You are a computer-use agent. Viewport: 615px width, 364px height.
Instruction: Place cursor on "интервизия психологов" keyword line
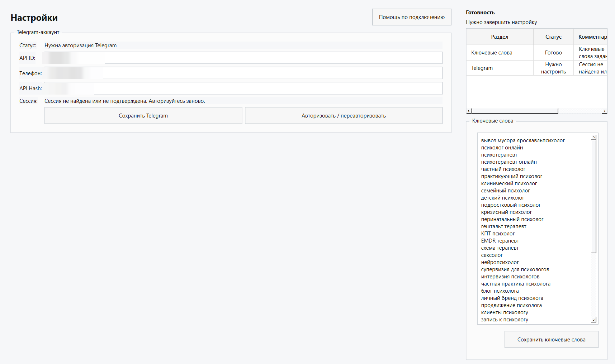tap(510, 277)
